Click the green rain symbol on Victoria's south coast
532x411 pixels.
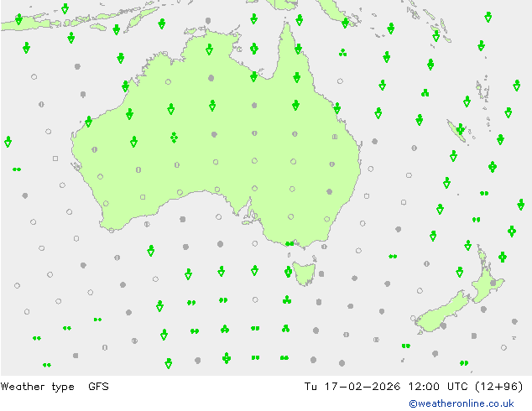click(x=289, y=244)
